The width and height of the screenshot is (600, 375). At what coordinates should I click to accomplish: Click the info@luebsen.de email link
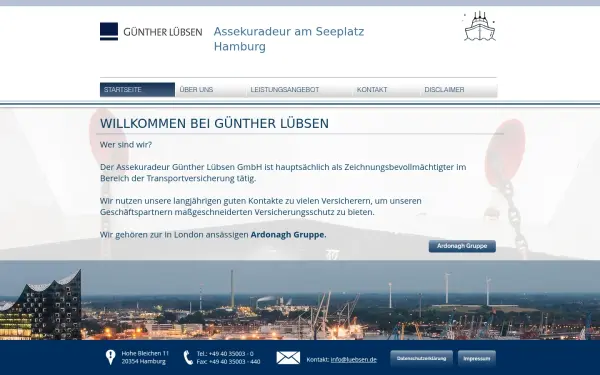pyautogui.click(x=354, y=360)
